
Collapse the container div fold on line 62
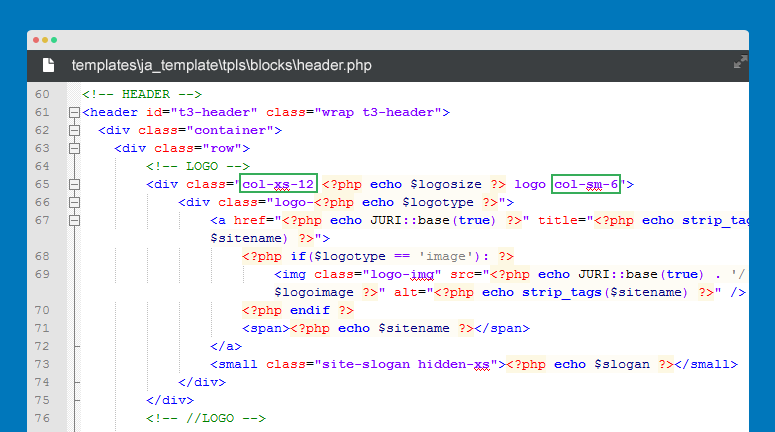74,131
